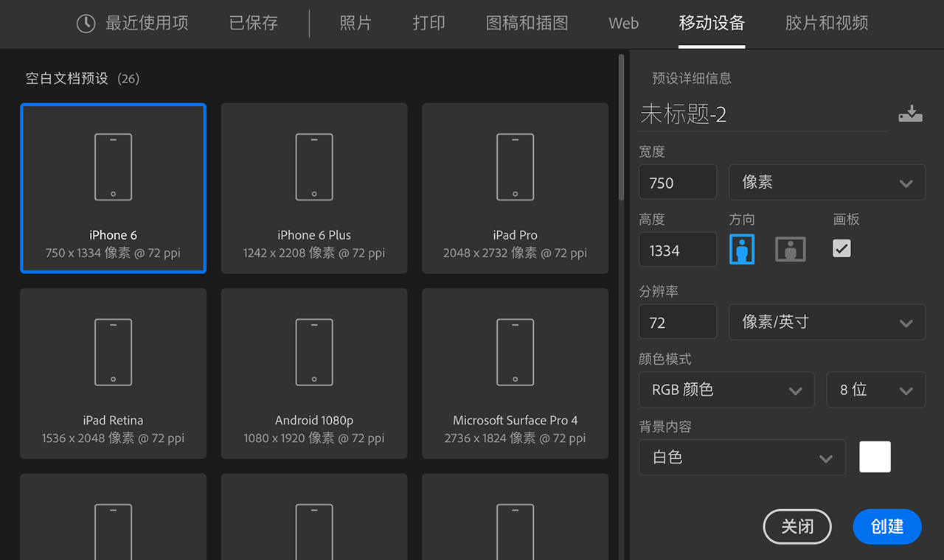The image size is (944, 560).
Task: Click the 创建 create button
Action: coord(886,527)
